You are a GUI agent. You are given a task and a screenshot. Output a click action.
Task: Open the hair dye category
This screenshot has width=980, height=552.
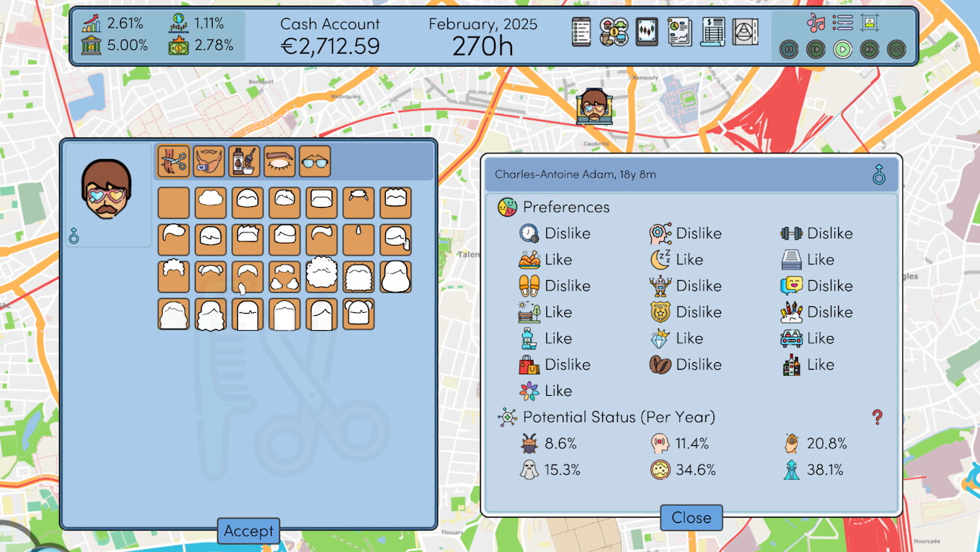pyautogui.click(x=244, y=161)
